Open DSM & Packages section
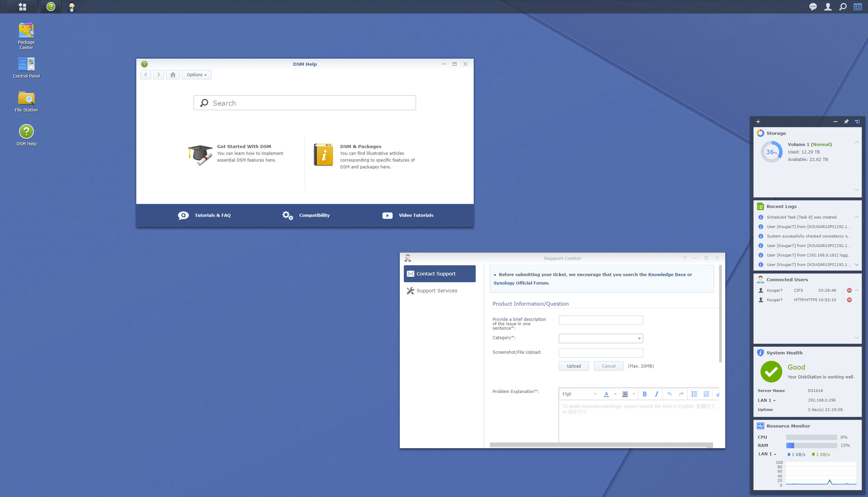The image size is (868, 497). [x=365, y=156]
